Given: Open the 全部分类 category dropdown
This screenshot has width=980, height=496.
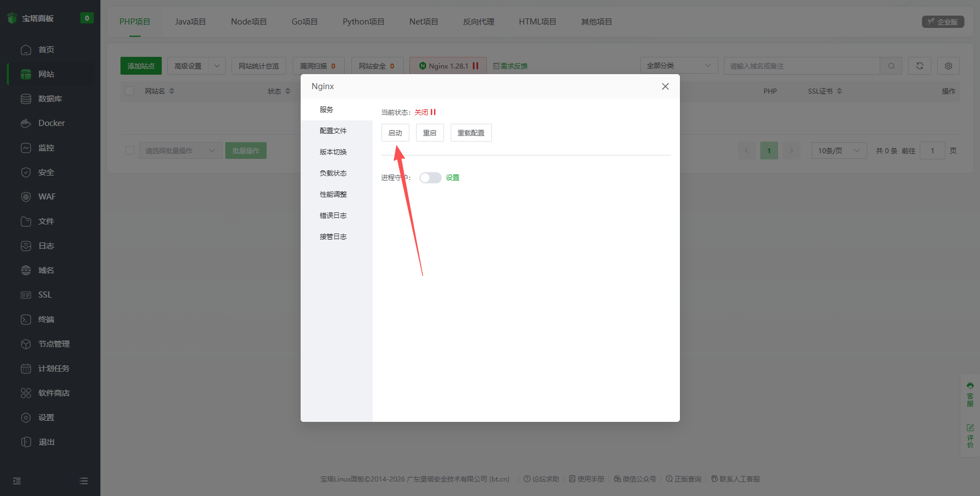Looking at the screenshot, I should 679,66.
